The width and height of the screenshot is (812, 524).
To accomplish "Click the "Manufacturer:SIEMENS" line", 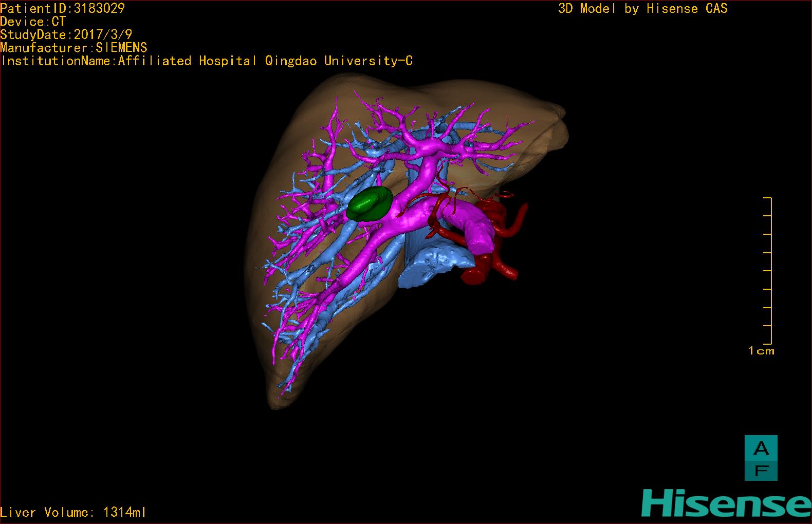I will [73, 48].
